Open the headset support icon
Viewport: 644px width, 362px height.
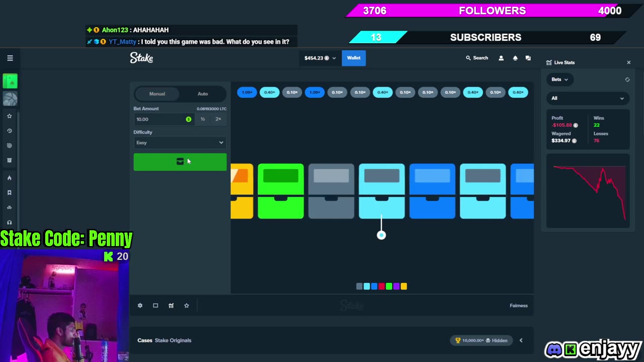point(9,222)
